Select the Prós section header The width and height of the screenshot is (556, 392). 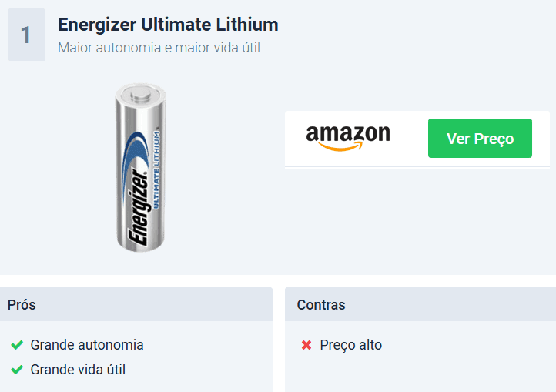(x=136, y=304)
